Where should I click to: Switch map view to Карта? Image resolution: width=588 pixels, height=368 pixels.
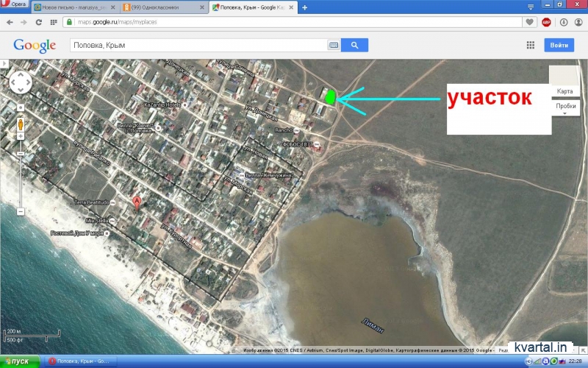(x=564, y=91)
